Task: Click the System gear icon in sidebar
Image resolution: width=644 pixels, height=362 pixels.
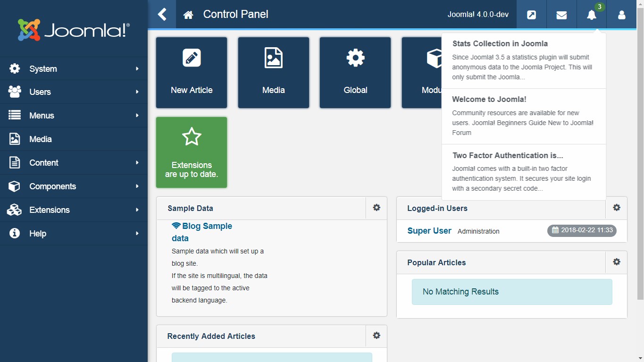Action: (15, 68)
